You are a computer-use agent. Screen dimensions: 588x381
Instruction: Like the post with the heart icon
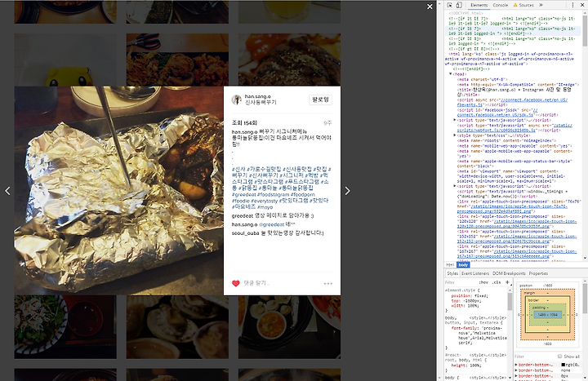pyautogui.click(x=235, y=283)
